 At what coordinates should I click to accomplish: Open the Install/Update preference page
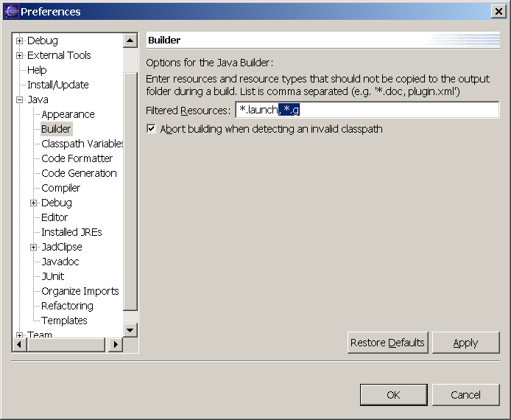58,85
